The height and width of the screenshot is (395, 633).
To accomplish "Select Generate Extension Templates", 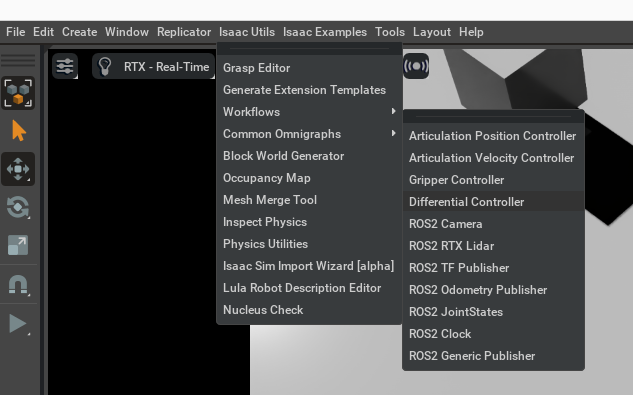I will pos(310,90).
